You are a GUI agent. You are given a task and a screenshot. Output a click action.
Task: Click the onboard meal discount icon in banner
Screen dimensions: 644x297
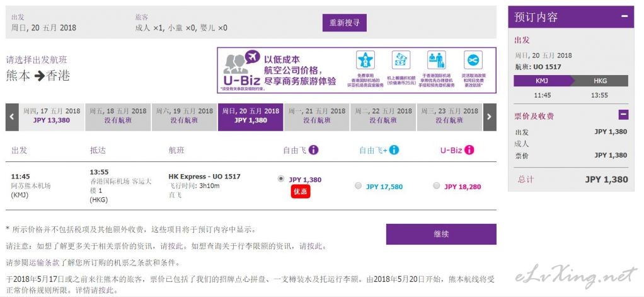[401, 61]
